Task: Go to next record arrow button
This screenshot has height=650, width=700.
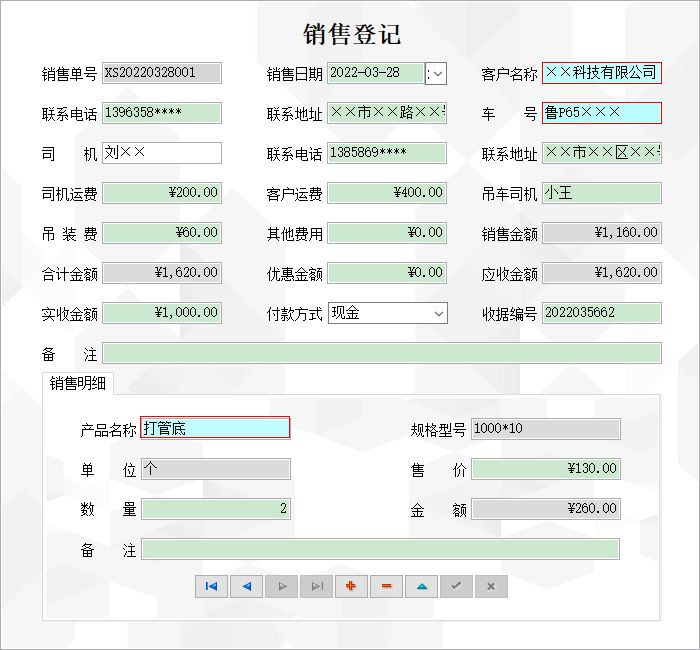Action: tap(281, 586)
